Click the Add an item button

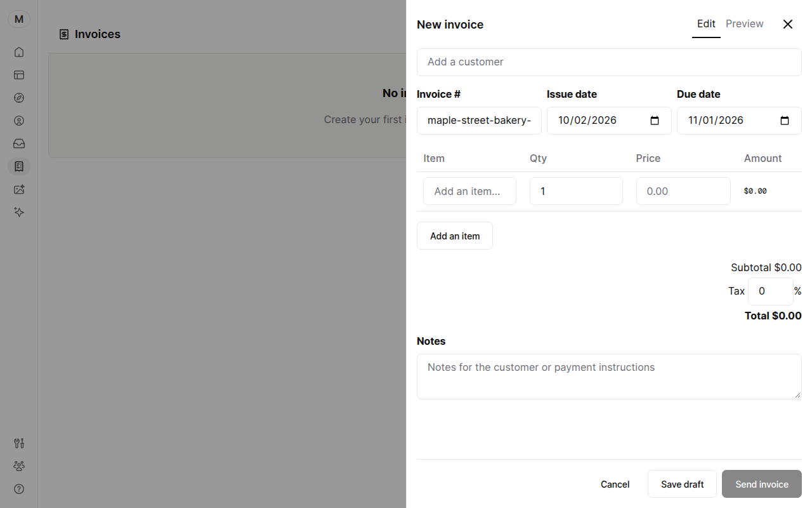(455, 236)
